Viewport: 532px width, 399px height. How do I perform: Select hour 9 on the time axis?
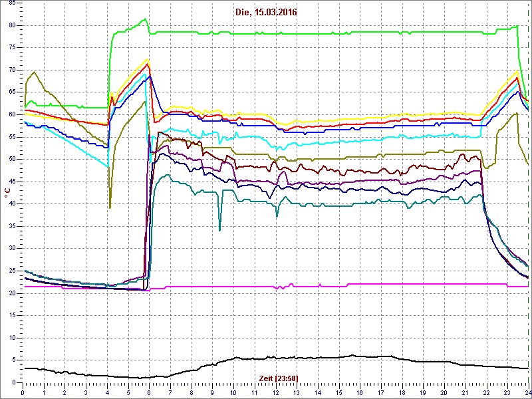coord(212,392)
